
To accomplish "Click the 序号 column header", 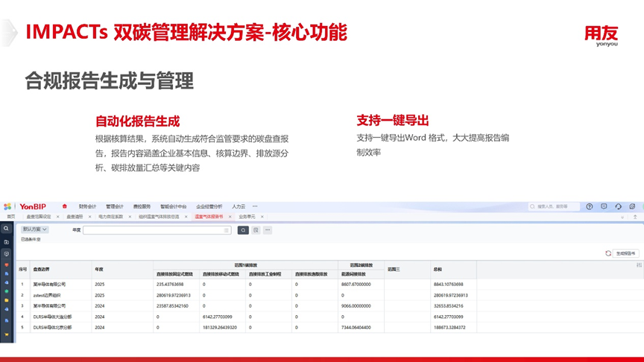I will tap(22, 270).
